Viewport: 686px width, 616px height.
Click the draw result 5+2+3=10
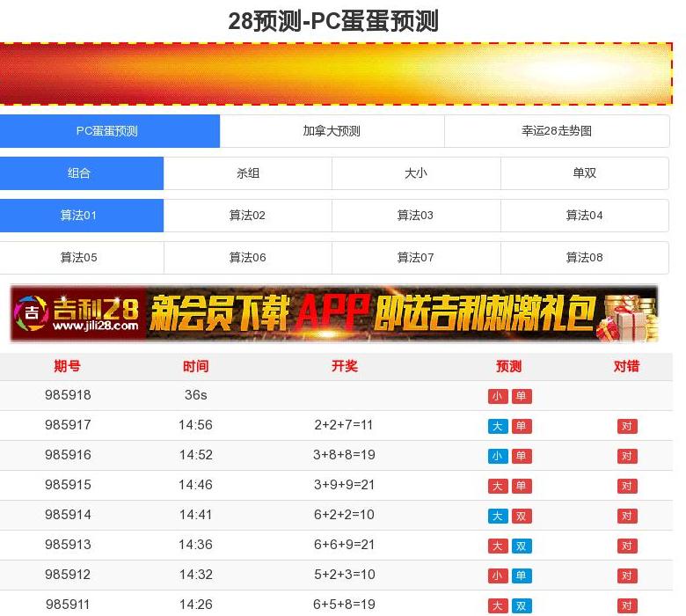pyautogui.click(x=345, y=575)
